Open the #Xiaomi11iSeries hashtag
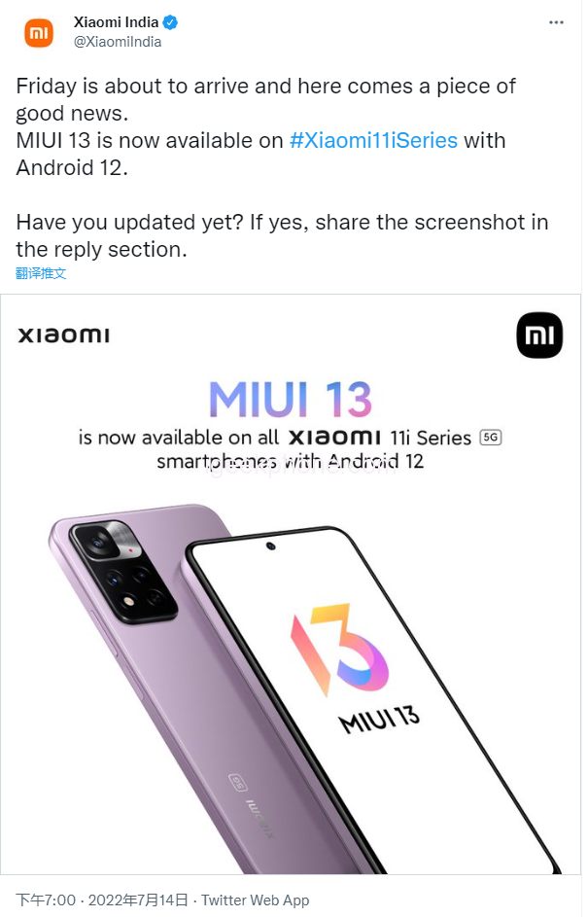 pos(373,140)
